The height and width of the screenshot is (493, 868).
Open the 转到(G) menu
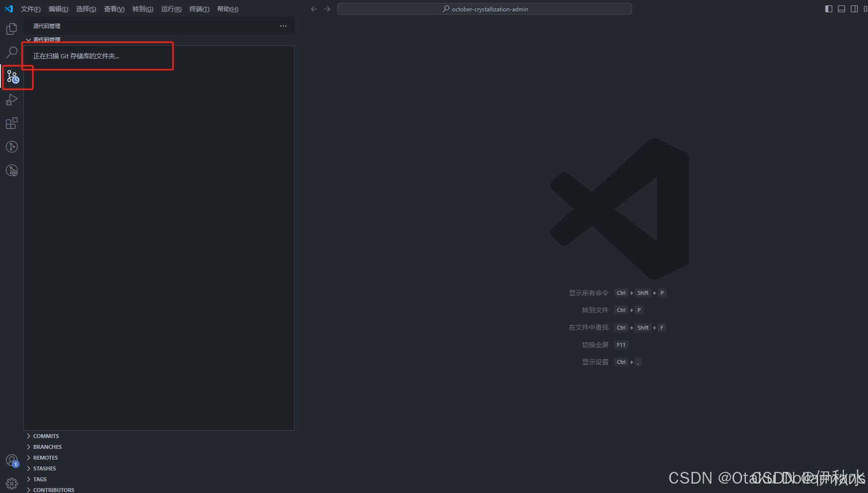143,9
